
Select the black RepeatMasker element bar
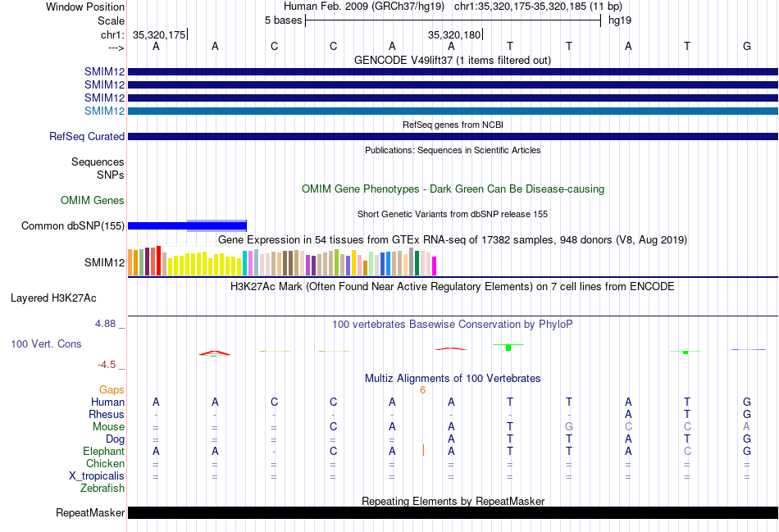click(x=453, y=512)
